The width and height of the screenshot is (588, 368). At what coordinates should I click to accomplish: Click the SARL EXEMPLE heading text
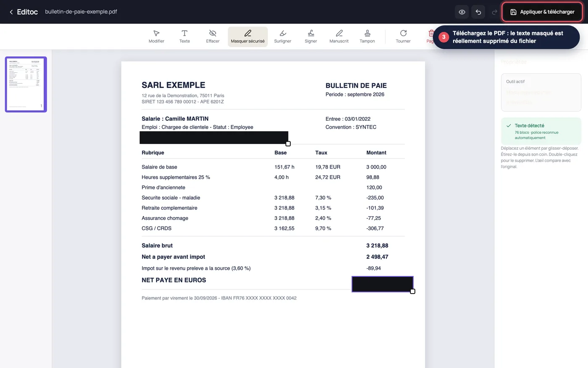click(x=173, y=85)
